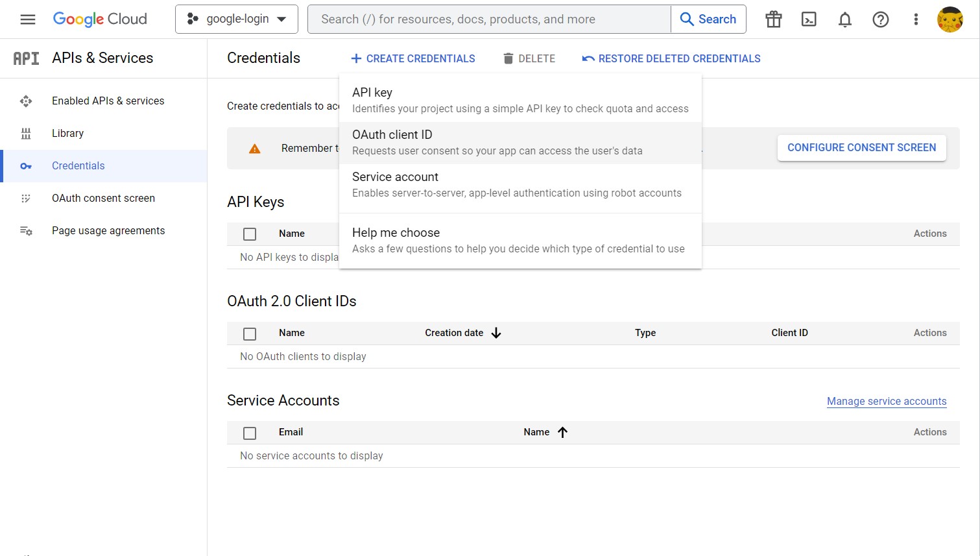The width and height of the screenshot is (980, 556).
Task: Click the Google Cloud logo
Action: [x=100, y=19]
